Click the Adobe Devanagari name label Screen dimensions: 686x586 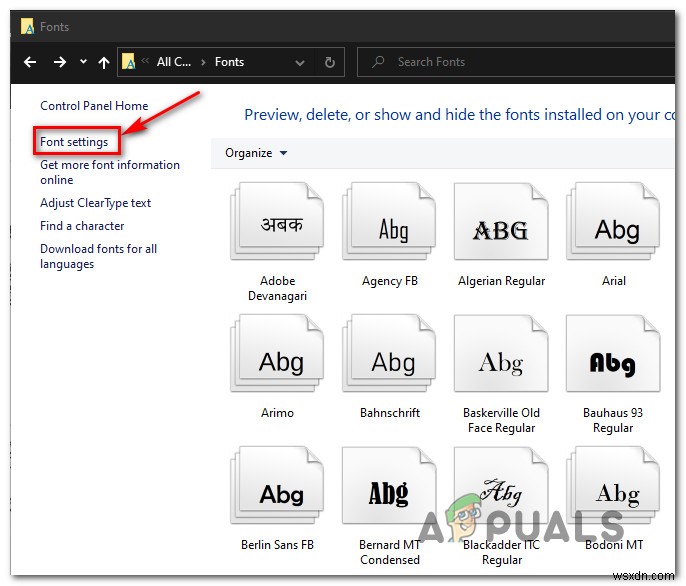pyautogui.click(x=277, y=288)
